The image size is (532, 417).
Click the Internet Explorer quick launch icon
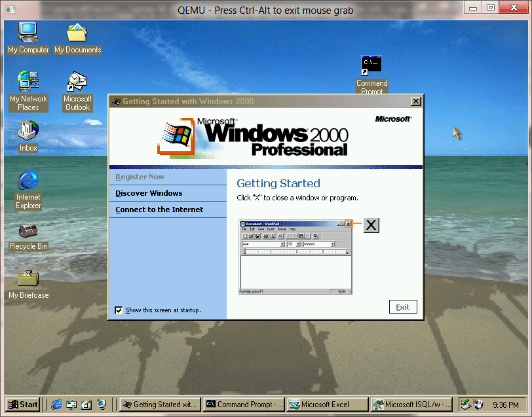point(56,404)
